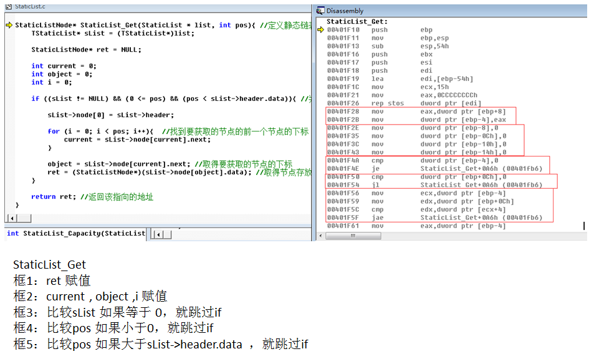Click address 00401F26 'rep stos' instruction
This screenshot has height=364, width=599.
tap(404, 103)
